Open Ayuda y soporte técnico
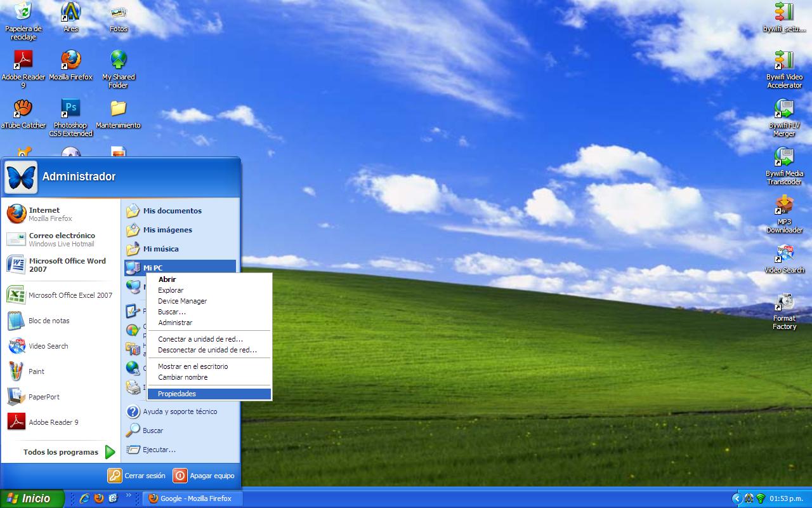This screenshot has height=508, width=812. pyautogui.click(x=180, y=411)
